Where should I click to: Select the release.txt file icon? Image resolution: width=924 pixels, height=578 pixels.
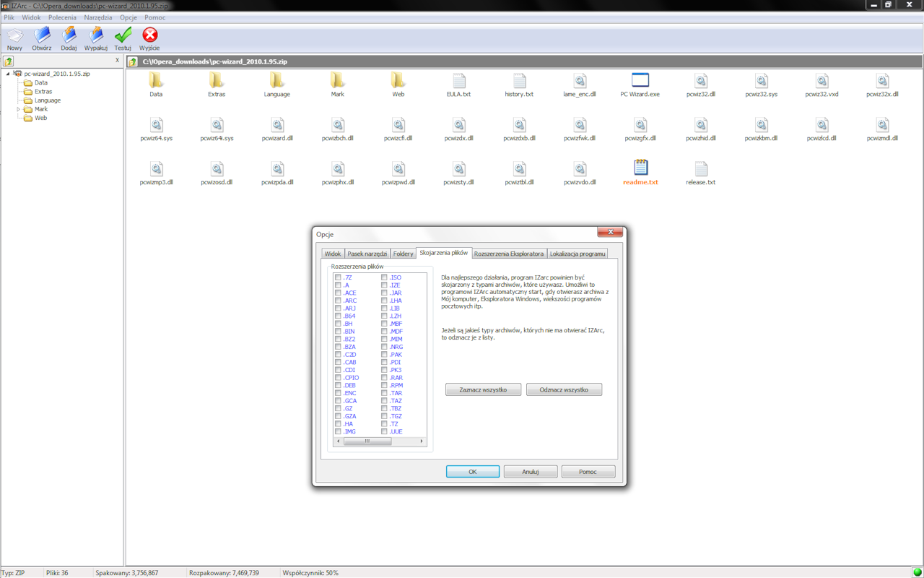click(x=701, y=168)
